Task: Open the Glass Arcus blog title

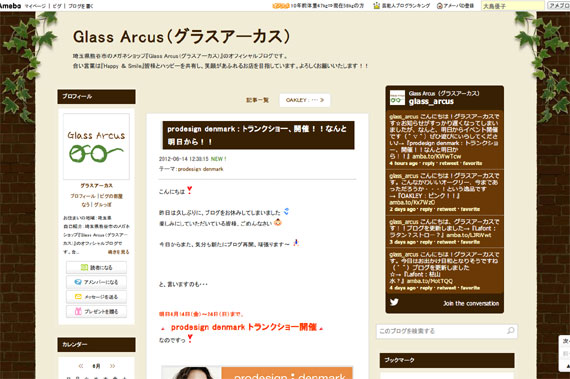Action: 181,36
